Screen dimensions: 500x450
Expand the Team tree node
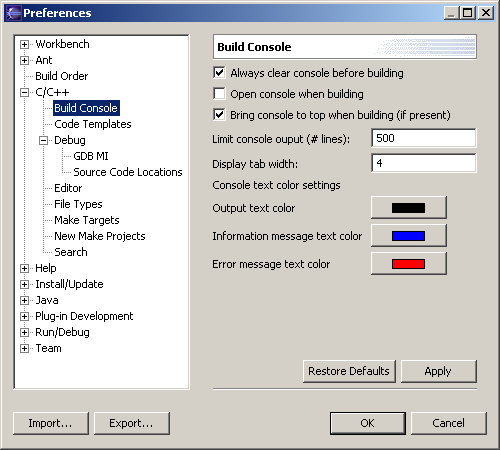[x=24, y=348]
